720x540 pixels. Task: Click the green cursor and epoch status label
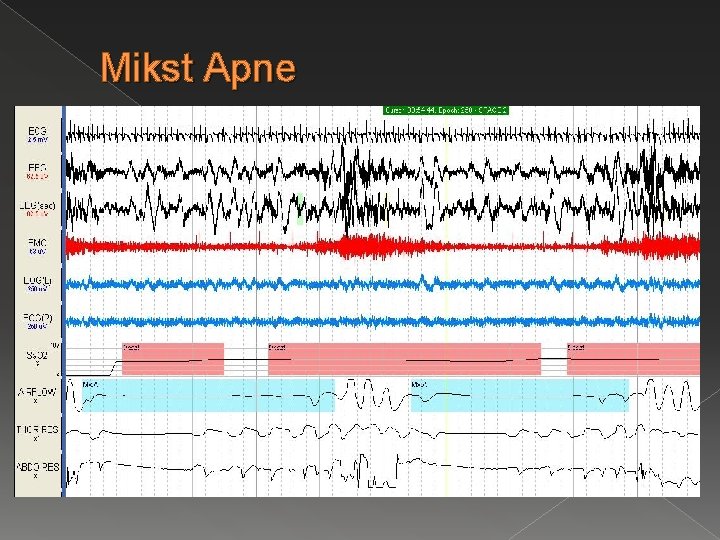(446, 110)
